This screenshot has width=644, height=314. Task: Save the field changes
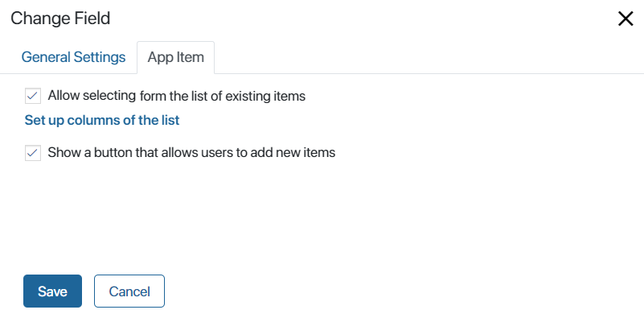[x=52, y=291]
